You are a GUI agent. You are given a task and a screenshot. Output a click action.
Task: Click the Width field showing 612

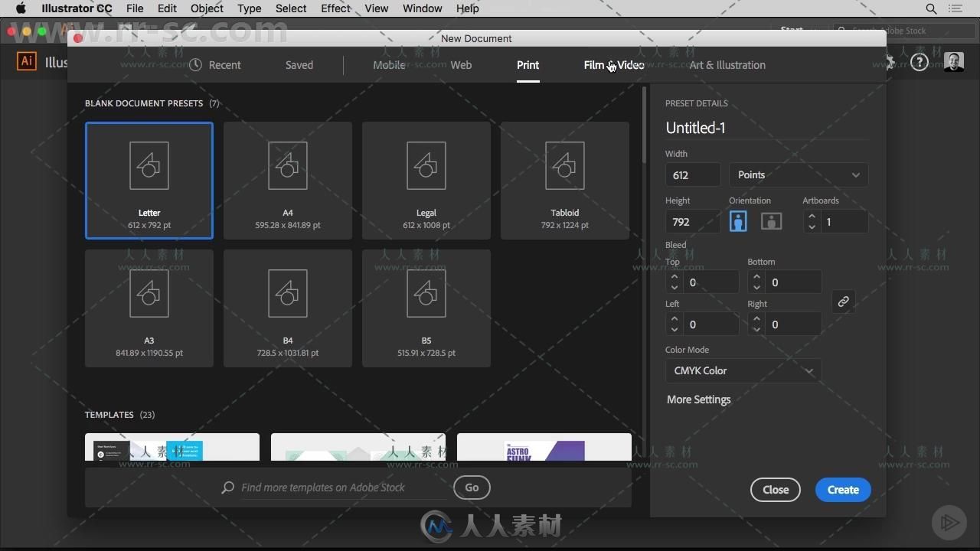tap(693, 174)
